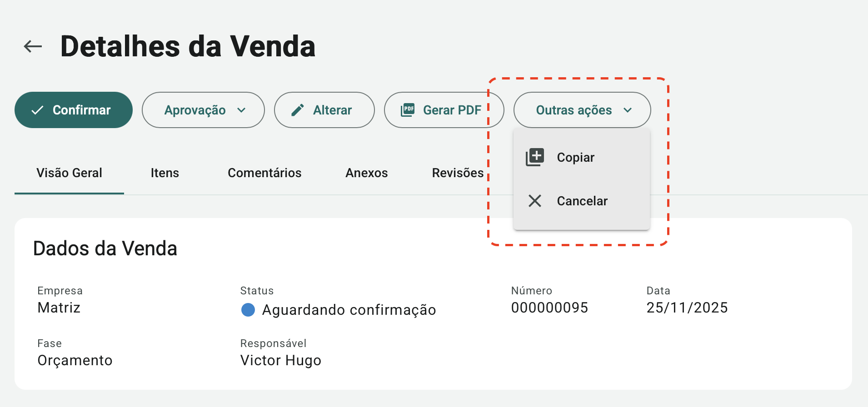This screenshot has height=407, width=868.
Task: Switch to the Itens tab
Action: [x=165, y=173]
